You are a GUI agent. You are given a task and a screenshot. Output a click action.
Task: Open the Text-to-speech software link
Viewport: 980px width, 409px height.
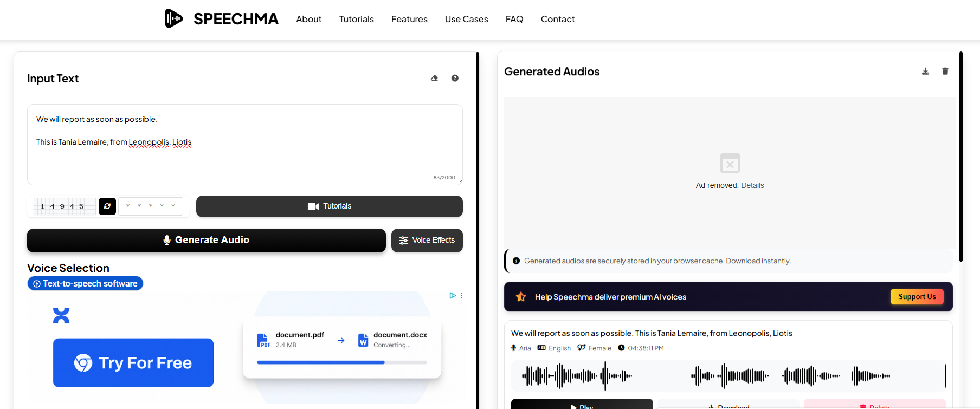[85, 284]
